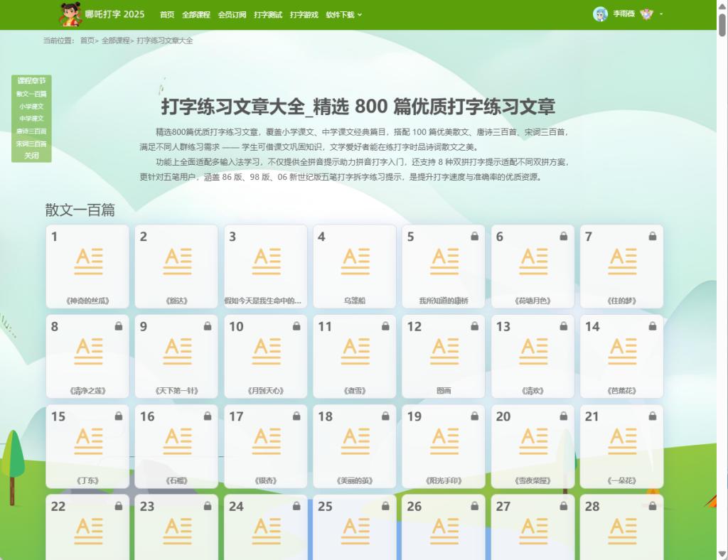Jump to 唐诗三百首 in chapter sidebar
728x560 pixels.
[x=31, y=131]
